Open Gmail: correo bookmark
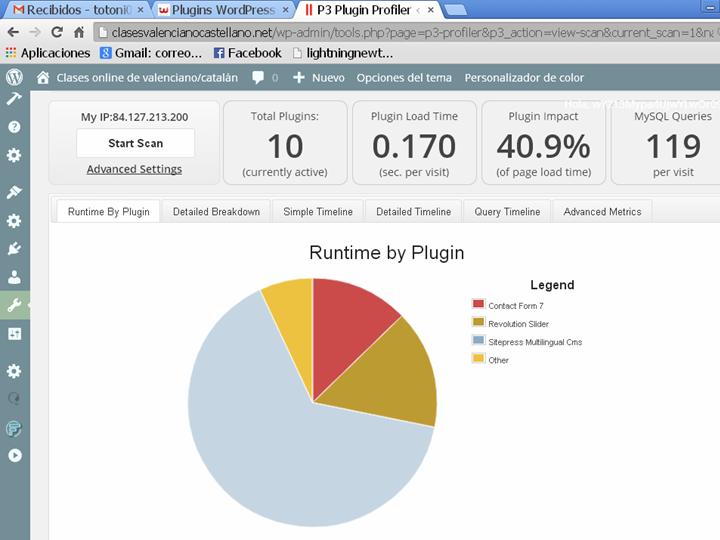Screen dimensions: 720x540 (152, 53)
